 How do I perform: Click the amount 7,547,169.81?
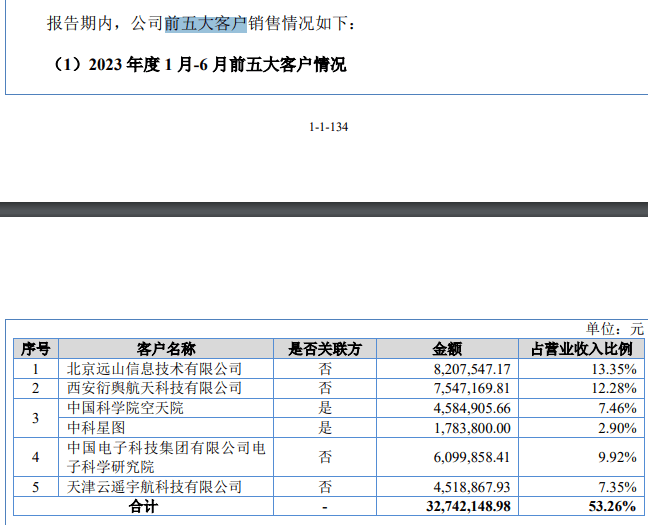click(x=472, y=389)
